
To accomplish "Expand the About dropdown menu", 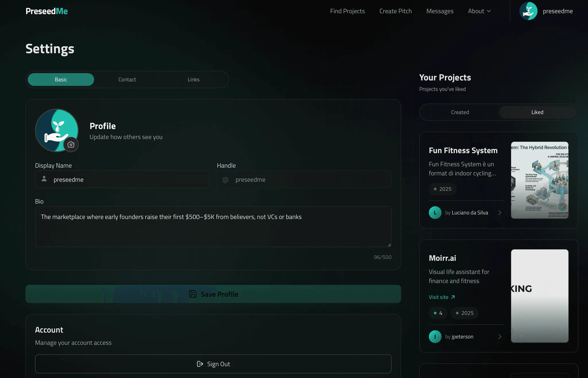I will 479,11.
